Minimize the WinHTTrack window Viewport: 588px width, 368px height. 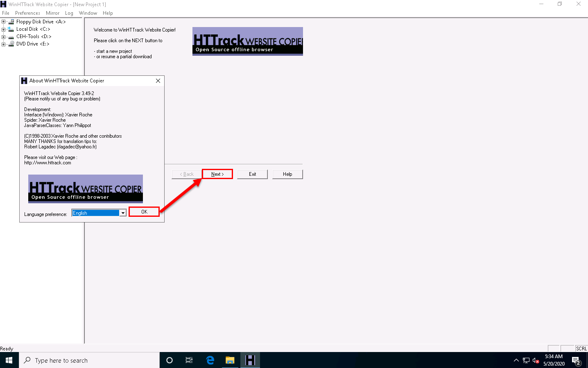(541, 4)
